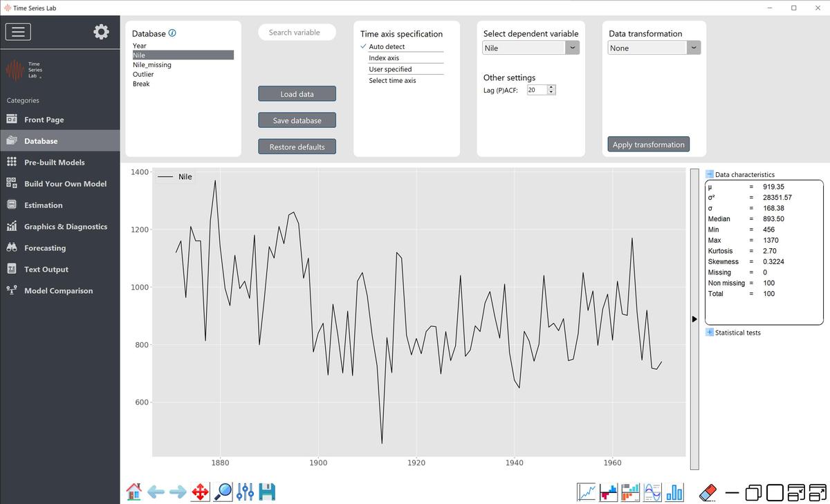Click the blue bar chart histogram icon
Viewport: 830px width, 504px height.
pos(674,492)
